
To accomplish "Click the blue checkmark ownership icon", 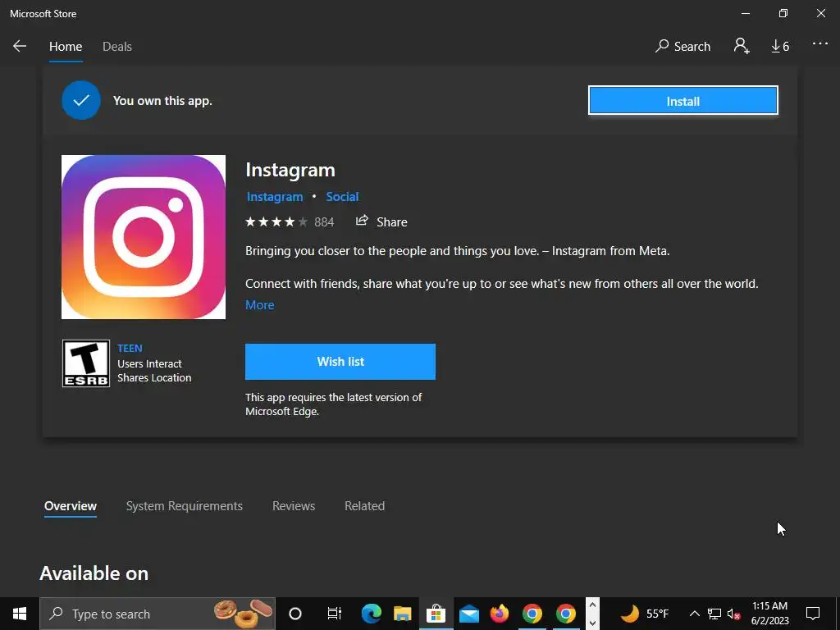I will pos(81,100).
